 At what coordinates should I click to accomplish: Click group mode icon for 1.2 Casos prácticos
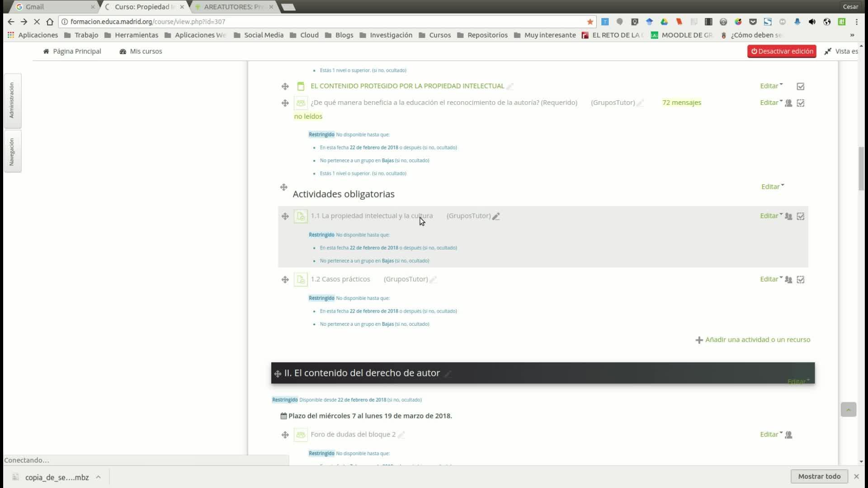788,280
